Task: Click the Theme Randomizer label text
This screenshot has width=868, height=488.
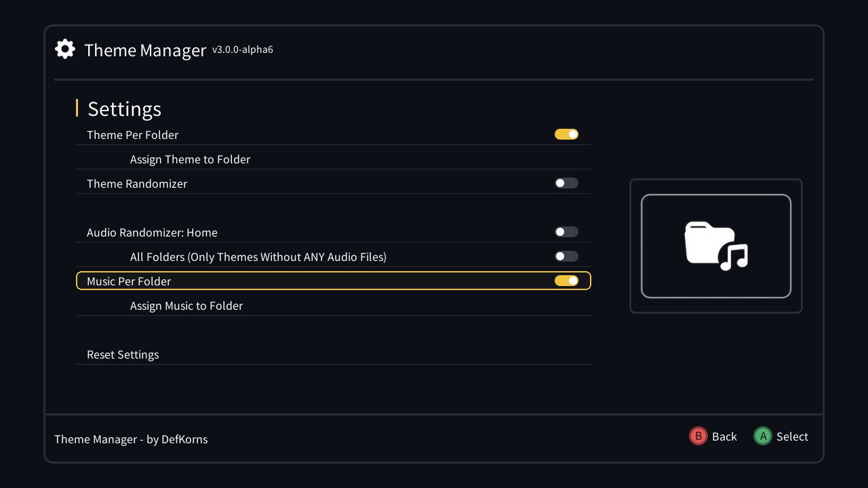Action: coord(137,184)
